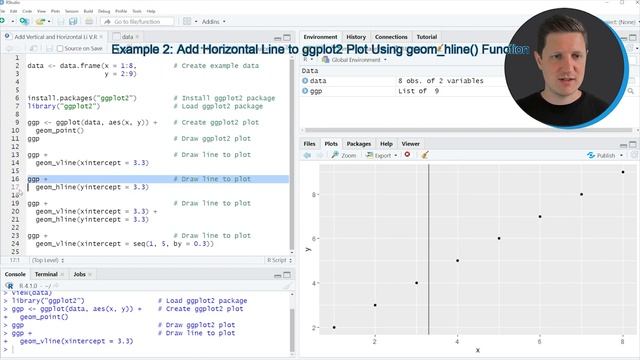Minimize the Console pane
Viewport: 640px width, 360px height.
[278, 275]
